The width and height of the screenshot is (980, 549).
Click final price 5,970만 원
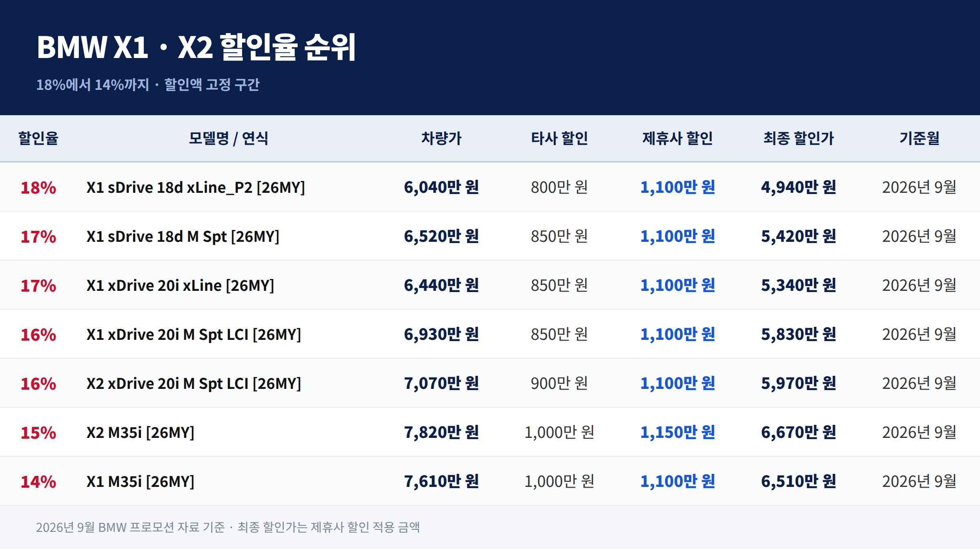(x=799, y=383)
